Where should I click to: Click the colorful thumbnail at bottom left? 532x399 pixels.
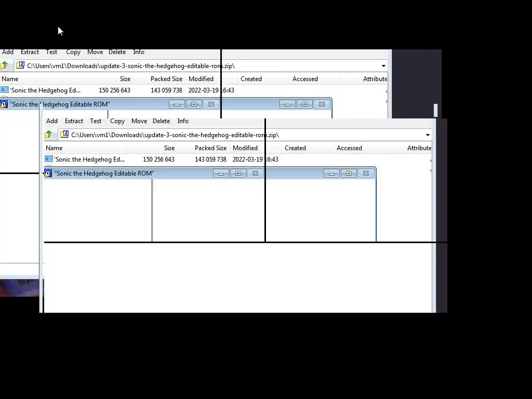coord(22,287)
